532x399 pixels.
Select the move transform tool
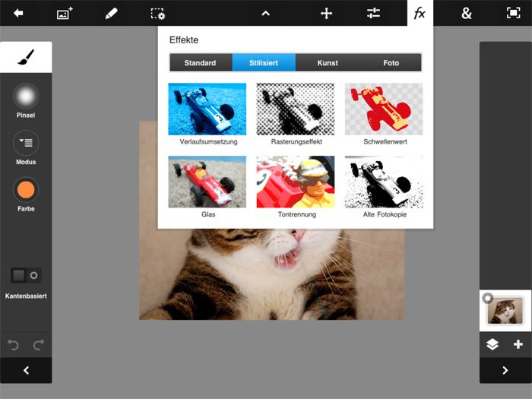327,13
